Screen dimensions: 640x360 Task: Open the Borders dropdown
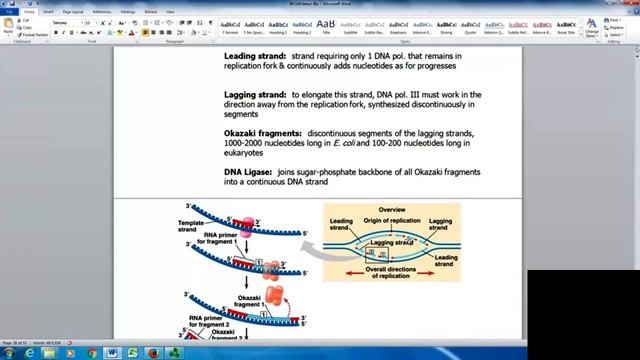(x=209, y=33)
